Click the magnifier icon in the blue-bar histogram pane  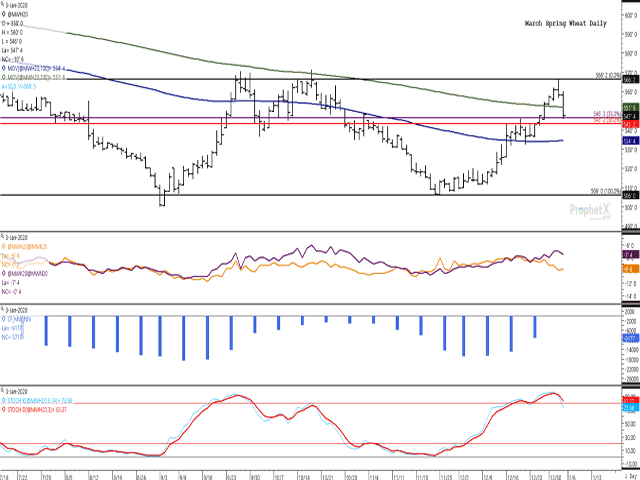click(3, 310)
